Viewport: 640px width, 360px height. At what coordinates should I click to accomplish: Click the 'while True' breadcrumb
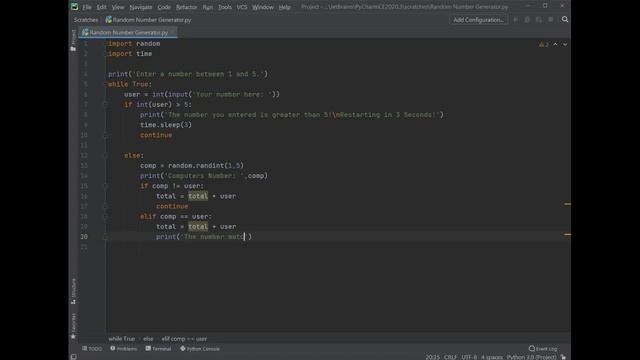122,339
